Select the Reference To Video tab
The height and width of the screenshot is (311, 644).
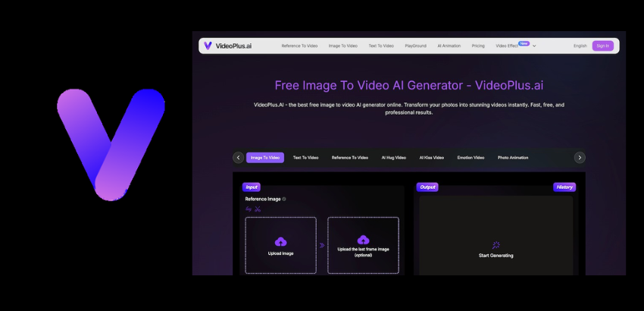[x=350, y=158]
